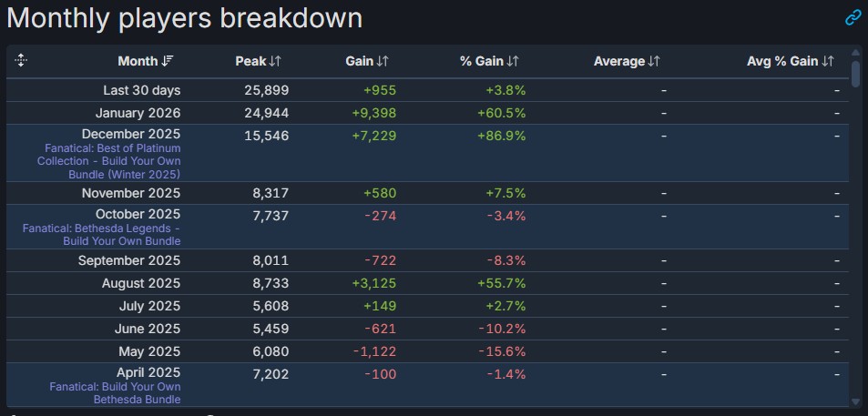Open Fanatical Bethesda Legends bundle link
Screen dimensions: 868x416
(x=101, y=234)
